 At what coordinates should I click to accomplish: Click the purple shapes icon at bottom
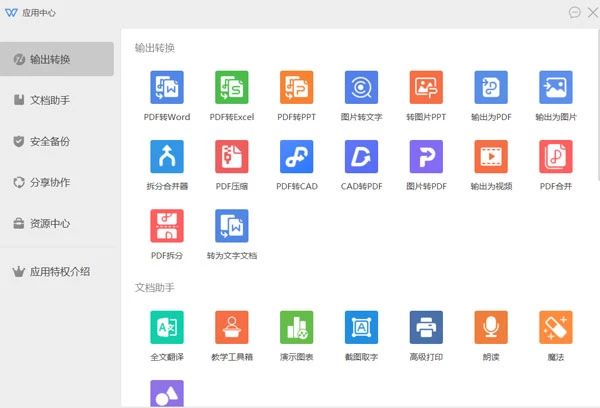[x=167, y=393]
